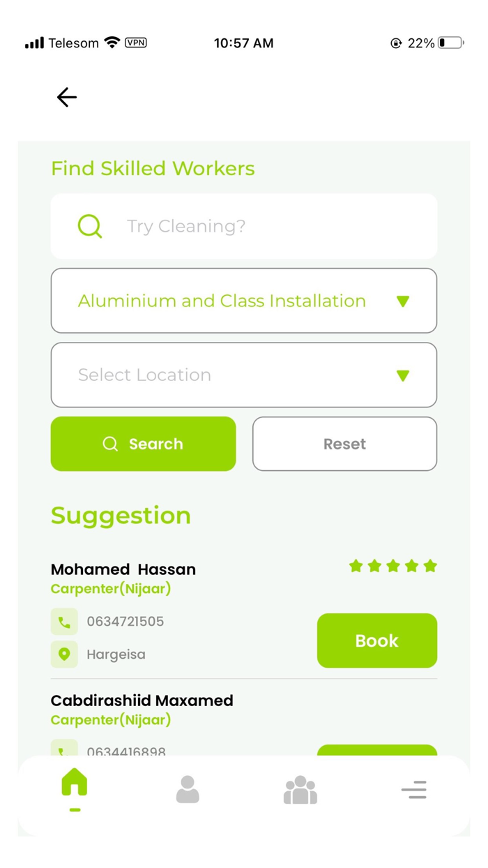Viewport: 488px width, 868px height.
Task: Tap the phone icon beside 0634416898
Action: [63, 750]
